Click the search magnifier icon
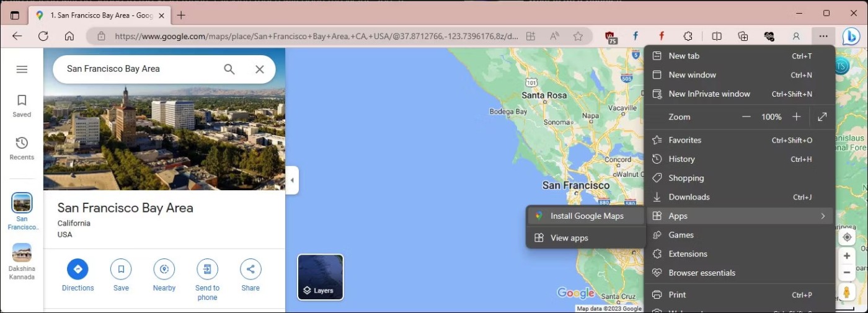This screenshot has height=313, width=868. [x=229, y=69]
